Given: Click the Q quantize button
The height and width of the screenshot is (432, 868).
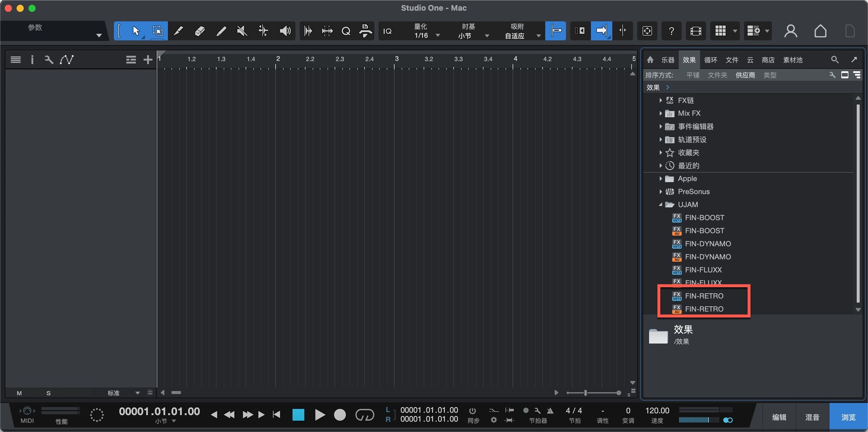Looking at the screenshot, I should click(346, 31).
